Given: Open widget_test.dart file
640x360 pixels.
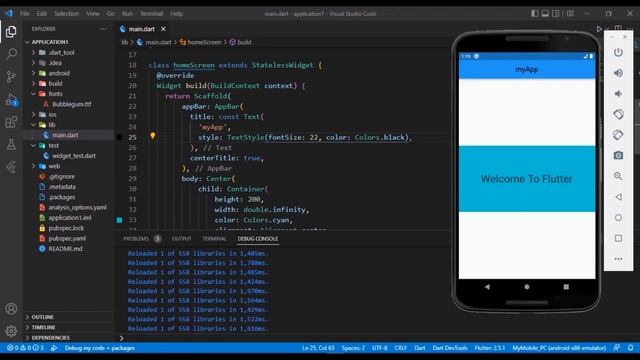Looking at the screenshot, I should (x=73, y=156).
